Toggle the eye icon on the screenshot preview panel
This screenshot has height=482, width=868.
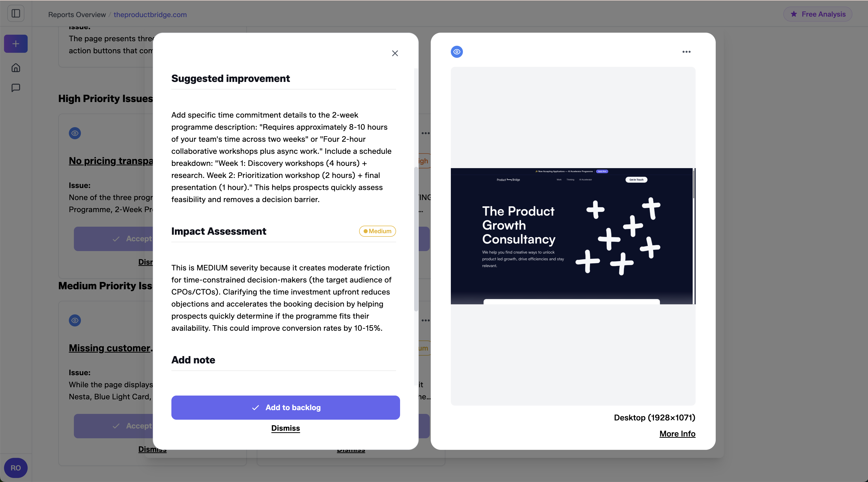(x=457, y=52)
